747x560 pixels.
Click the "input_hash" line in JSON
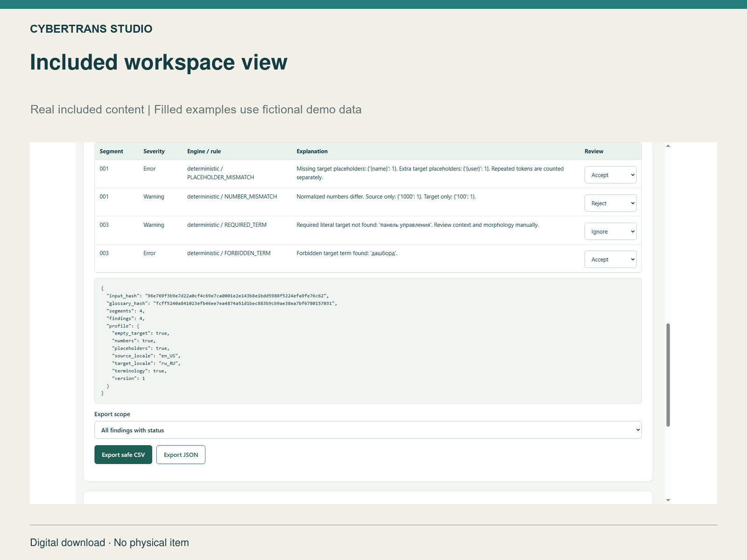(218, 296)
